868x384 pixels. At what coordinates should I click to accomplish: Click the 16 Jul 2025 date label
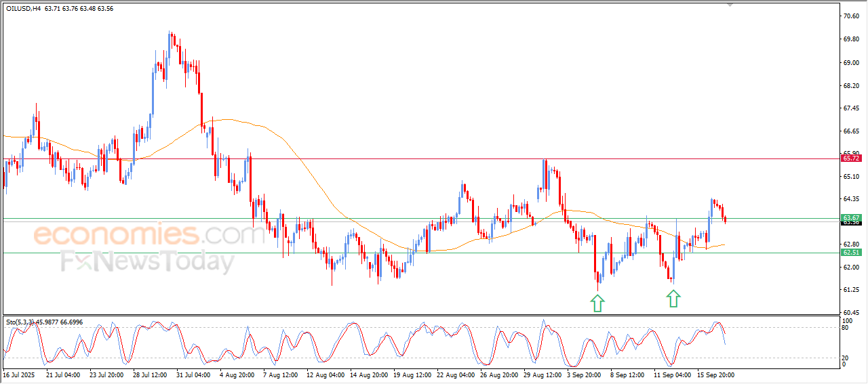(x=19, y=375)
